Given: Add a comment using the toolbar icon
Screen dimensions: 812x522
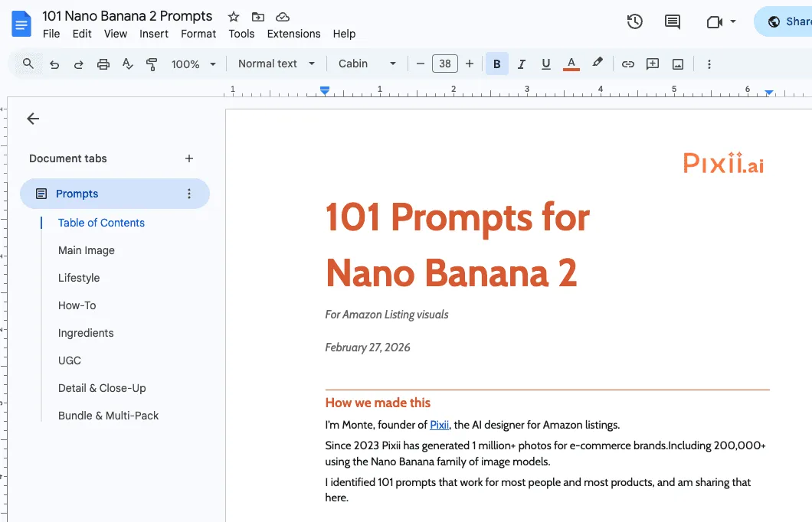Looking at the screenshot, I should (x=653, y=64).
